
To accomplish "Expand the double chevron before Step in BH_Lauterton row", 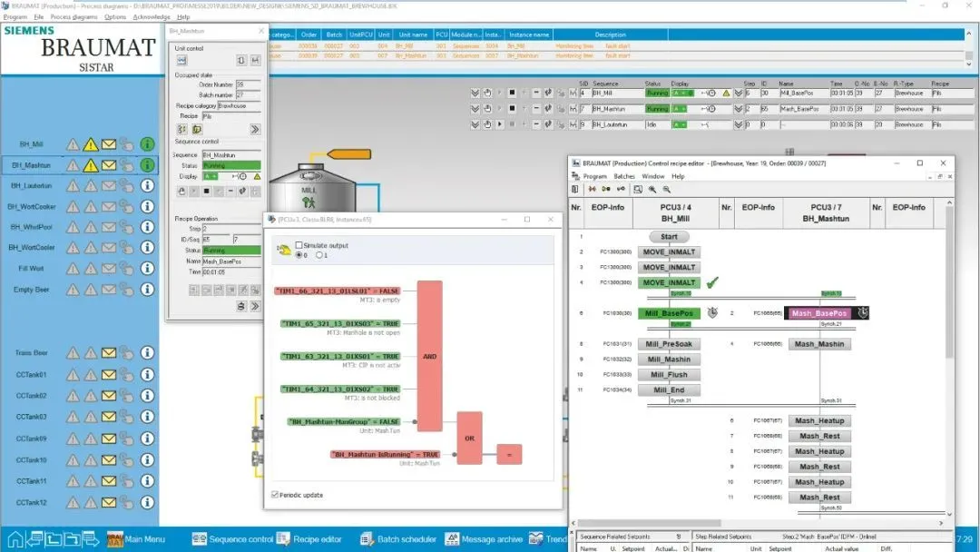I will [736, 124].
